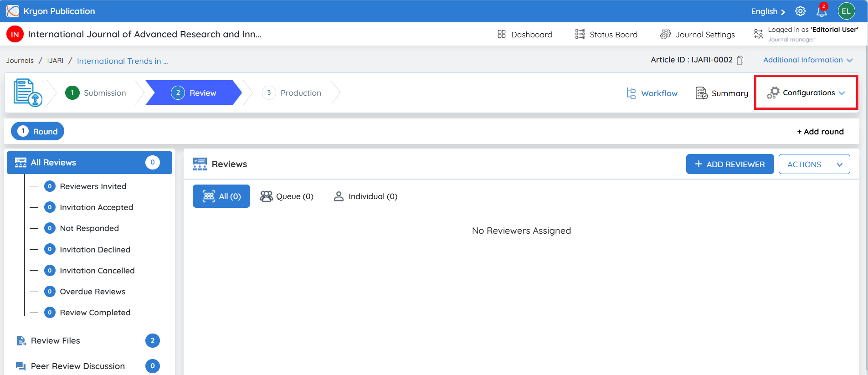Click the document upload icon beside Submission

click(27, 92)
